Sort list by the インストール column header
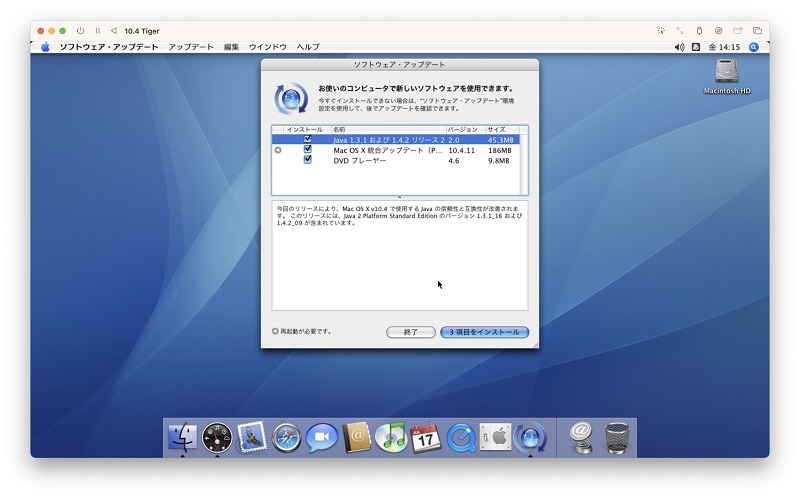800x498 pixels. coord(307,130)
